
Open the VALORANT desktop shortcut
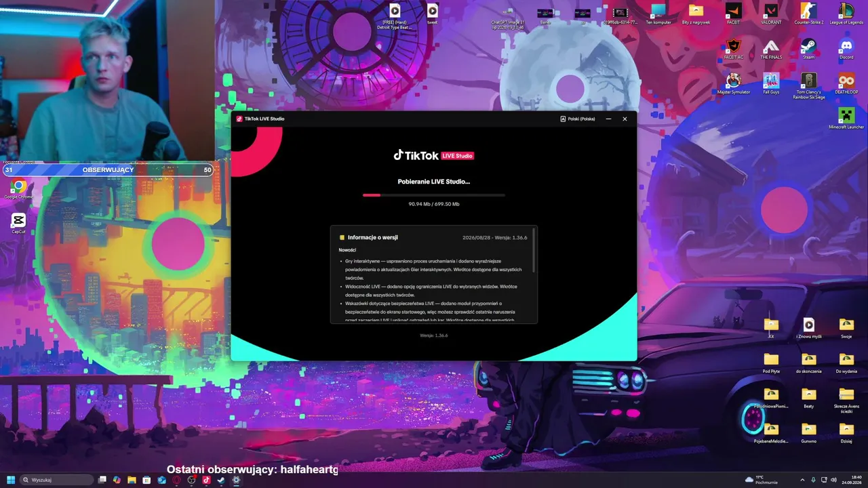tap(771, 14)
